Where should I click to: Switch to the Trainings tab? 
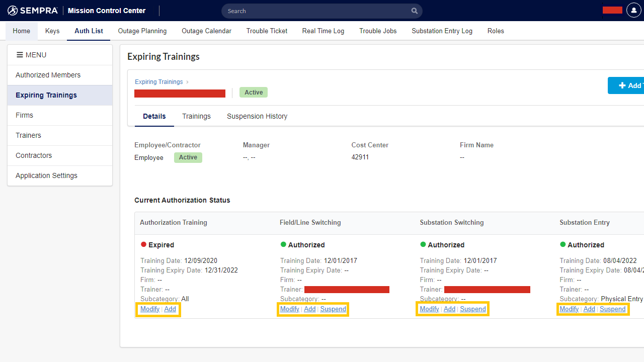click(x=196, y=116)
